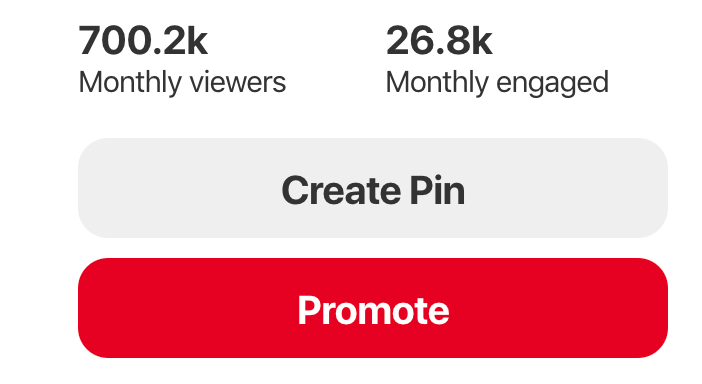Launch ad promotion via Promote

tap(372, 308)
